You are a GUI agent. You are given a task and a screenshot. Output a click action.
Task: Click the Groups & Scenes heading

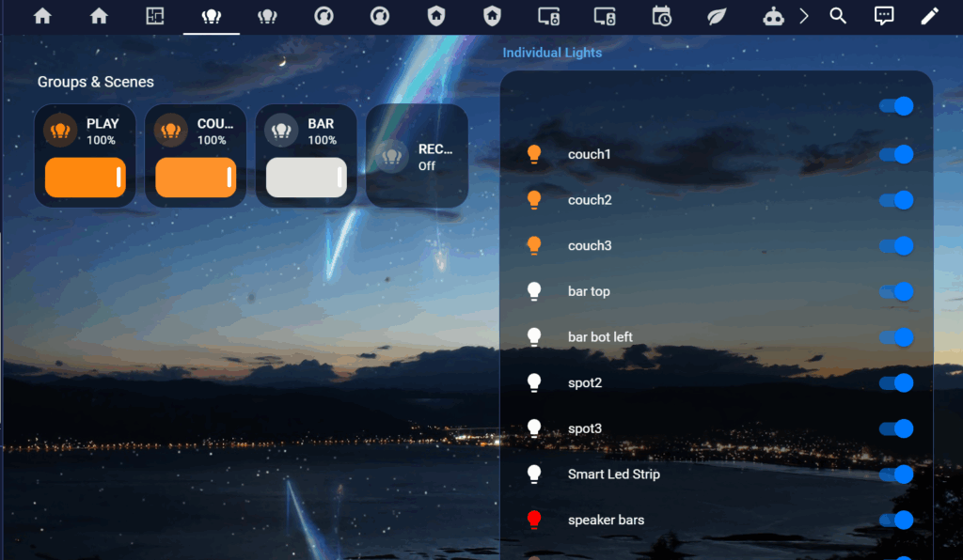[x=96, y=82]
